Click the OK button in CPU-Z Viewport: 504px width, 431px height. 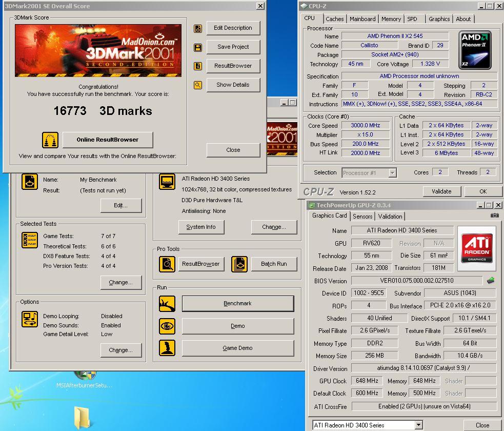(483, 192)
